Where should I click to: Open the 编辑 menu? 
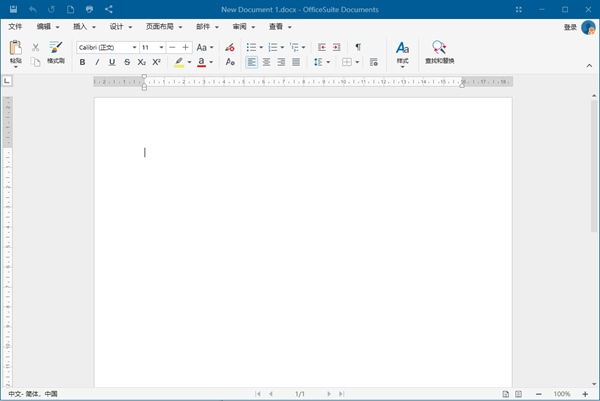pos(48,27)
